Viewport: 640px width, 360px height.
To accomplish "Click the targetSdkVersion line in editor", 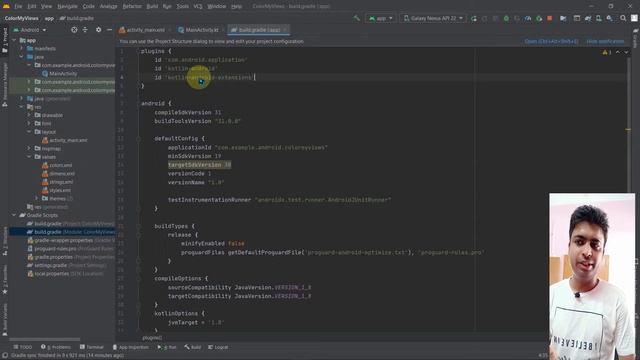I will [x=200, y=165].
